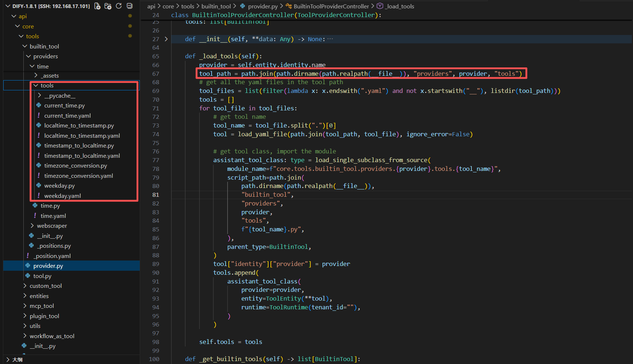This screenshot has height=364, width=633.
Task: Click the New Folder icon in explorer header
Action: [108, 6]
